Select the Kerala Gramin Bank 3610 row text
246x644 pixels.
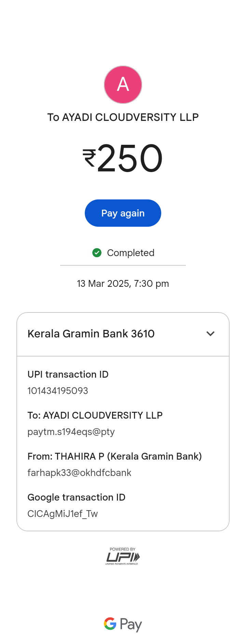pyautogui.click(x=91, y=334)
